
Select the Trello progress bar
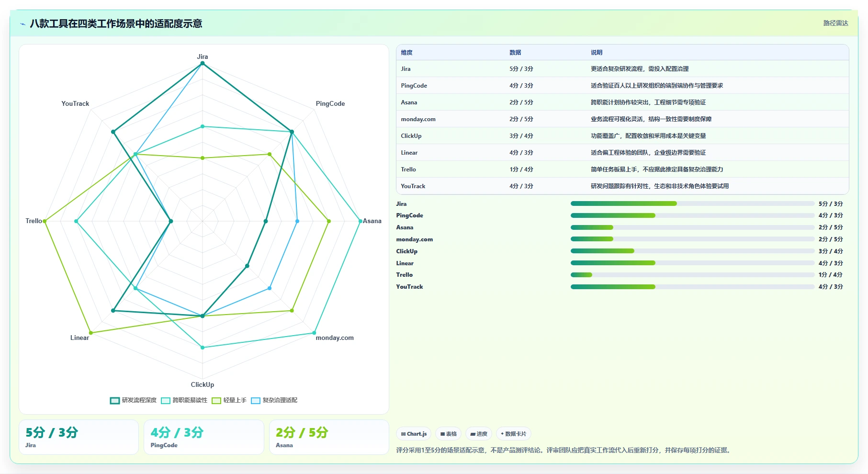tap(692, 275)
